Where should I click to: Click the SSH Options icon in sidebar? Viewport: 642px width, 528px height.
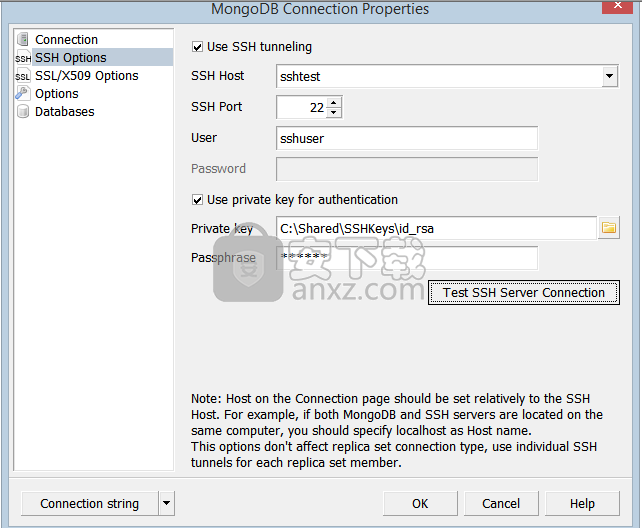[x=23, y=58]
